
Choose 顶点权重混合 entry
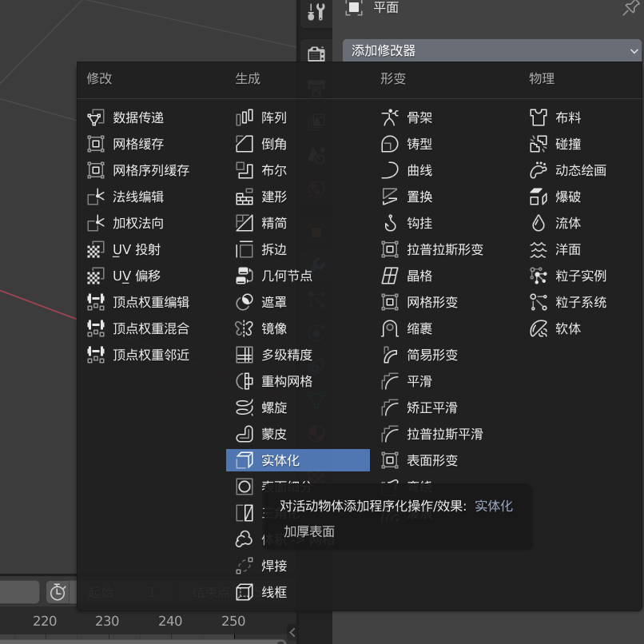pos(151,328)
